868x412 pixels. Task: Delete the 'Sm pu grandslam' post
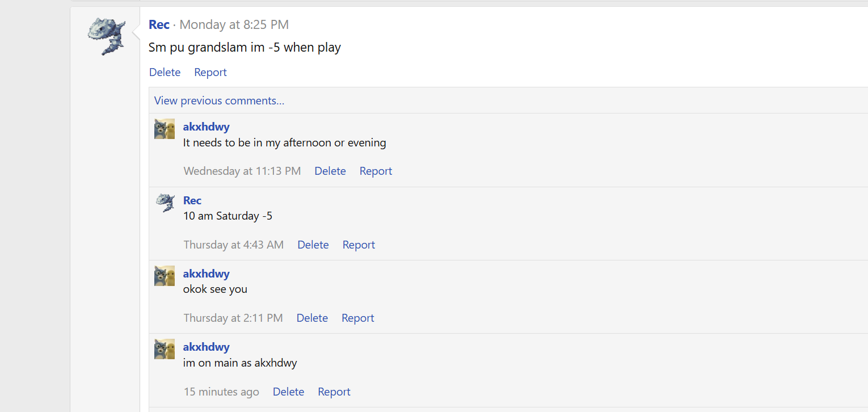165,72
